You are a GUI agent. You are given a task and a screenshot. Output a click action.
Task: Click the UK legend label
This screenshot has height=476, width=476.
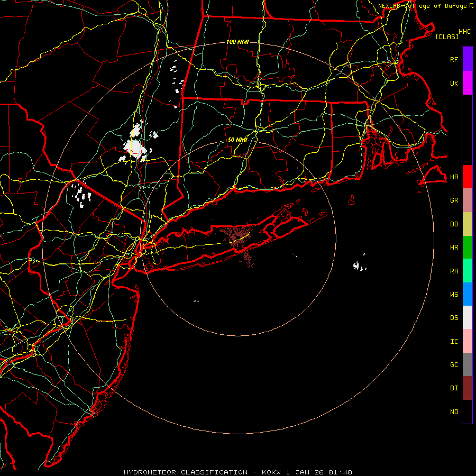(x=454, y=83)
